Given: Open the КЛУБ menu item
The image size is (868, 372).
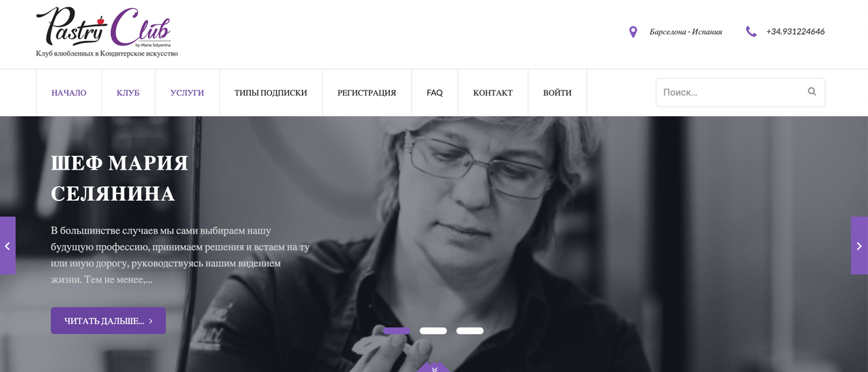Looking at the screenshot, I should (x=128, y=93).
